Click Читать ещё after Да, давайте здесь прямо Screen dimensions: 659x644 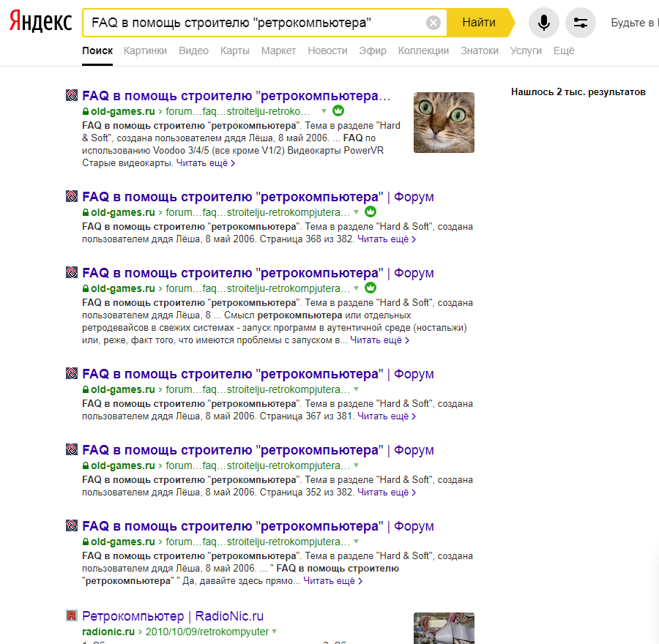click(x=332, y=581)
